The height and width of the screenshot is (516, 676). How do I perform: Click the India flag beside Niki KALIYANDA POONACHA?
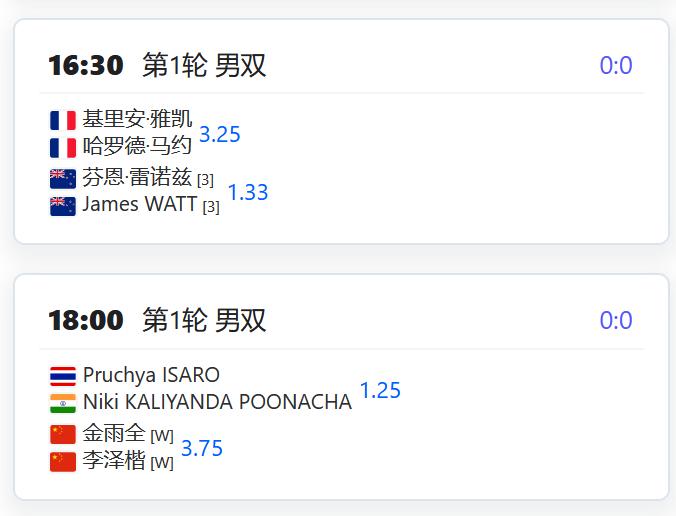coord(63,403)
